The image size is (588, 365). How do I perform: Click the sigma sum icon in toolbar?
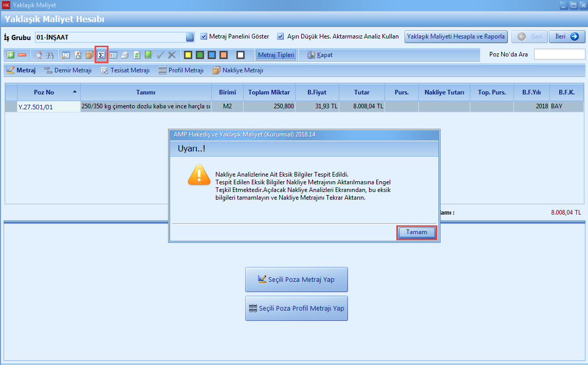(102, 55)
